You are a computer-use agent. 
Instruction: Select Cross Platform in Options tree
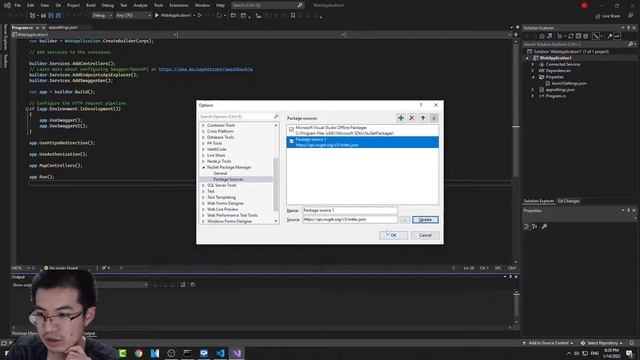(220, 131)
